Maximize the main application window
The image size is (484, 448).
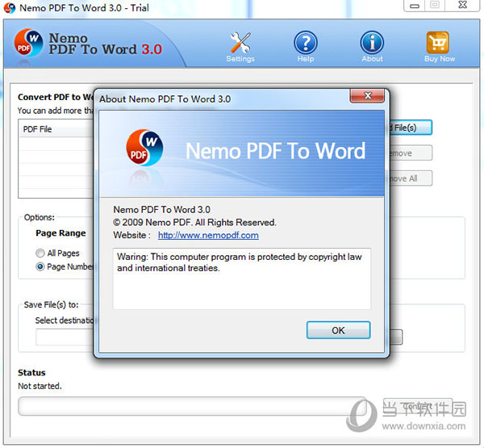coord(435,6)
